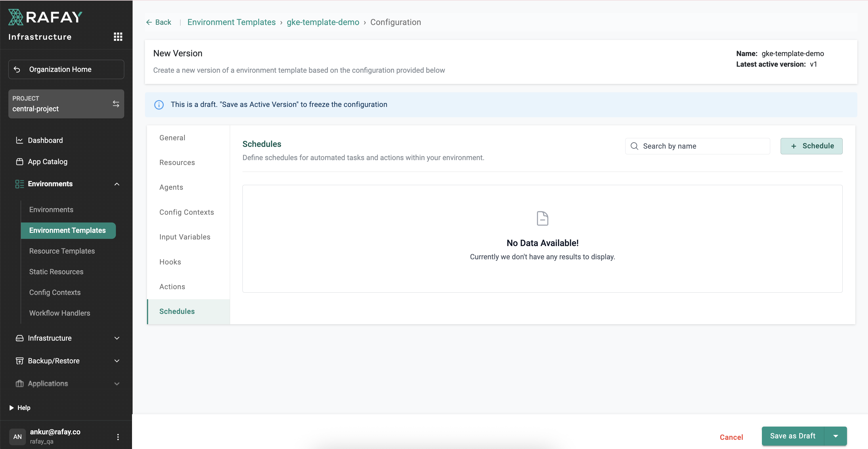Image resolution: width=868 pixels, height=449 pixels.
Task: Open the app grid waffle icon
Action: pos(118,37)
